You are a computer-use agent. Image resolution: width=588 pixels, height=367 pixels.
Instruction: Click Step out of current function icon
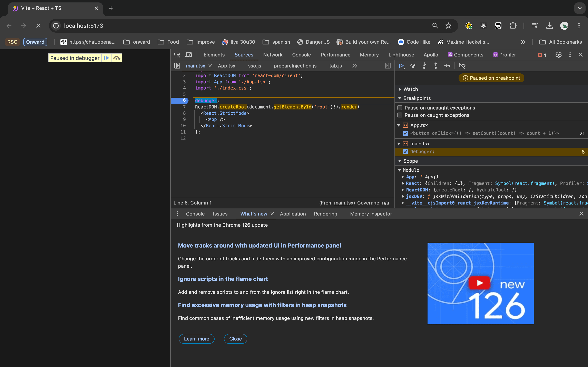436,66
